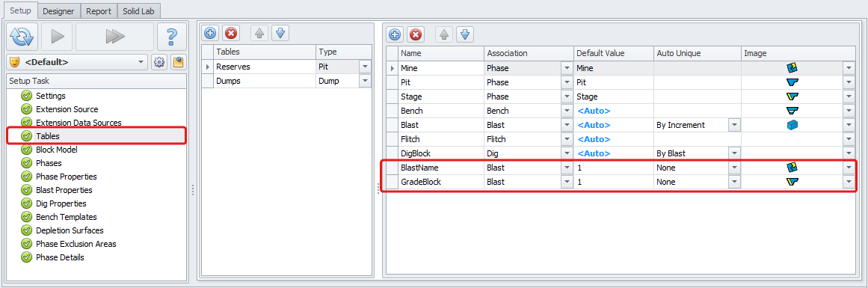Open Auto Unique dropdown for Blast row
The image size is (868, 288).
735,125
